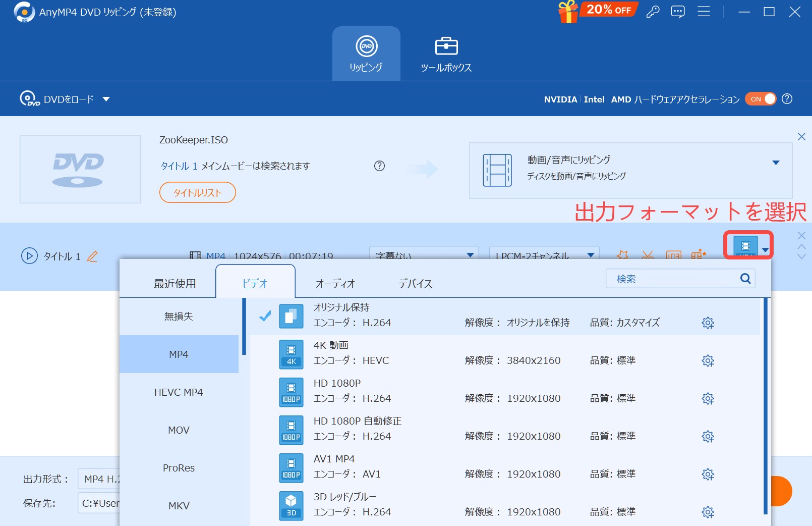Switch to the オーディオ tab
Viewport: 812px width, 526px height.
(335, 284)
